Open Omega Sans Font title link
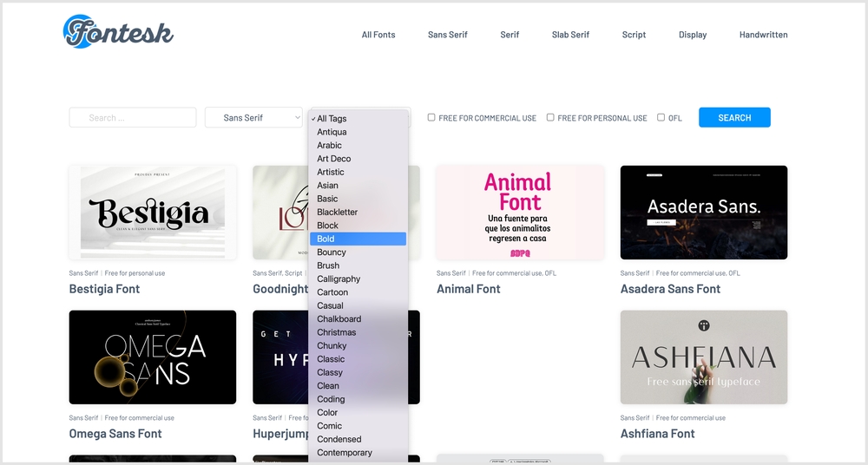Viewport: 868px width, 465px height. (x=115, y=434)
